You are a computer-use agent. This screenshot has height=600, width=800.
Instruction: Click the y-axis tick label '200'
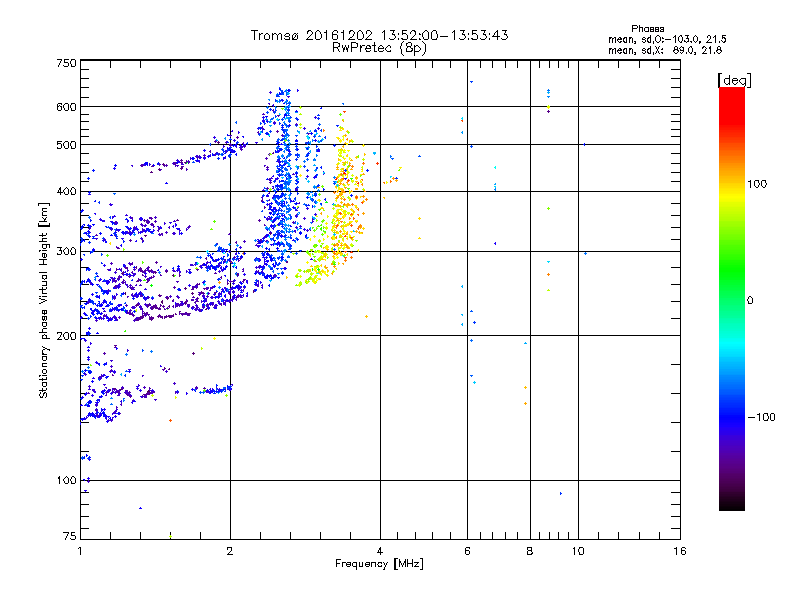66,336
